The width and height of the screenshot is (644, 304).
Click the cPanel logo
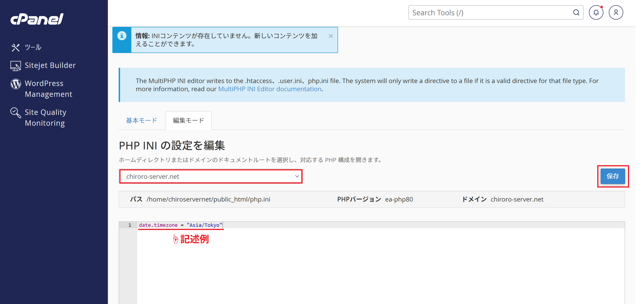(37, 19)
